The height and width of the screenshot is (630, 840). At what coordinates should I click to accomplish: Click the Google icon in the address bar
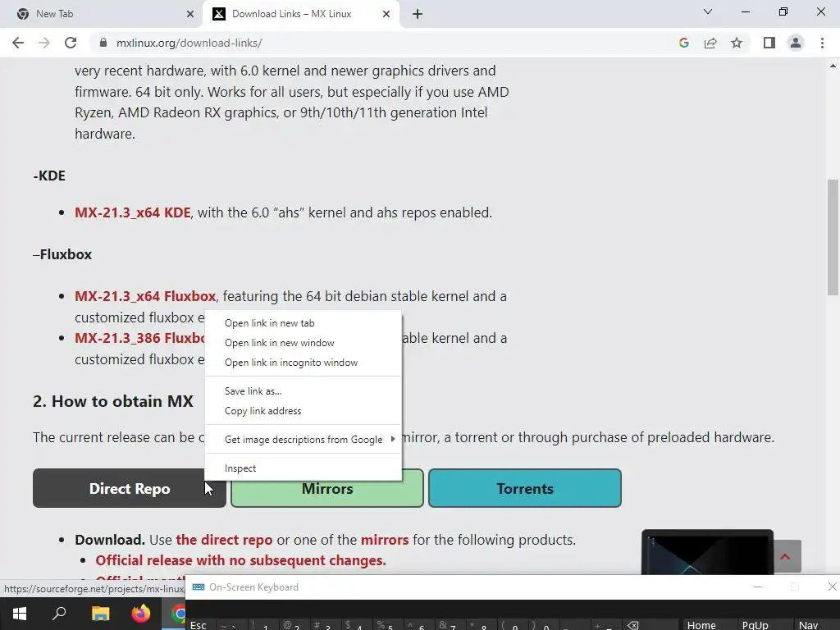pos(683,43)
